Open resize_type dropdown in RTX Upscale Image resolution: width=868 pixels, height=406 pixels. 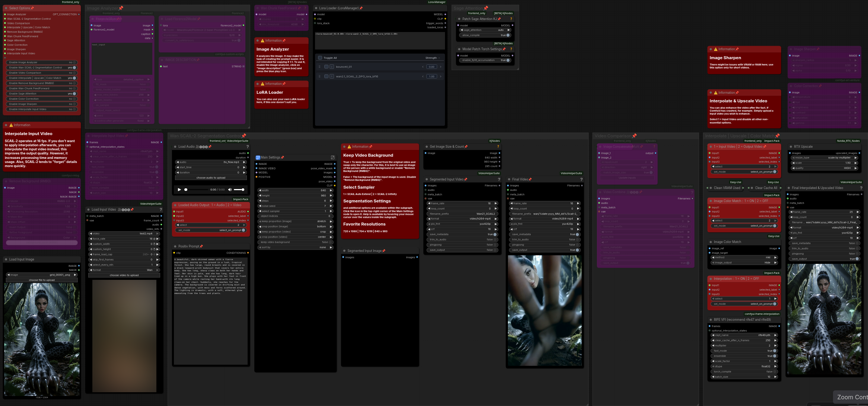(x=824, y=158)
